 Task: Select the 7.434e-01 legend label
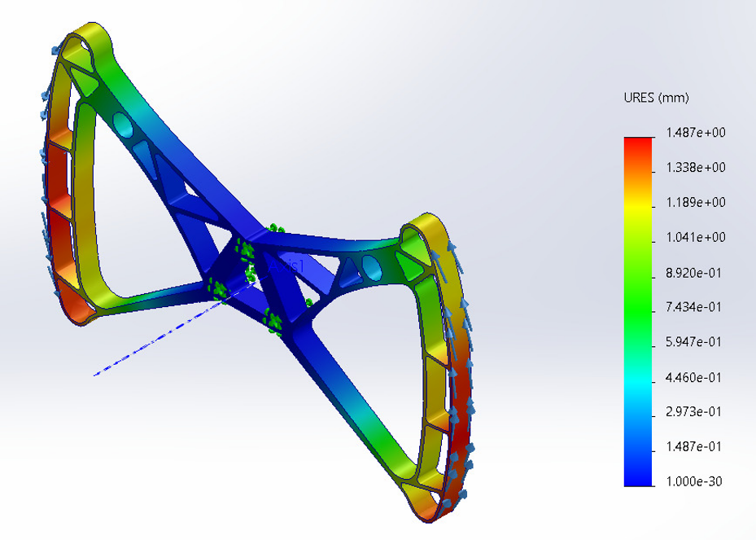pos(695,308)
